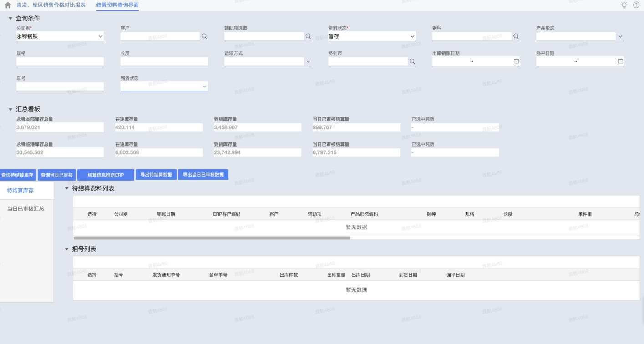Screen dimensions: 644x344
Task: Click the 到货库存量 value 3,458.907
Action: (x=258, y=127)
